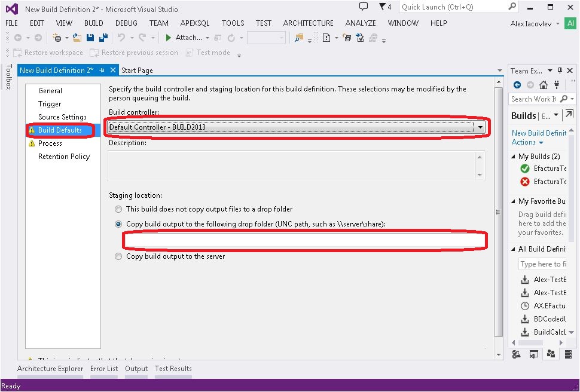Click the Team Explorer Home icon
Screen dimensions: 580x392
pyautogui.click(x=544, y=85)
